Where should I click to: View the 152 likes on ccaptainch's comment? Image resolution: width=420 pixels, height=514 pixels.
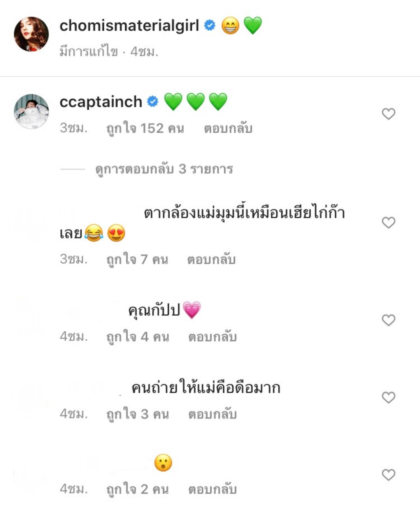145,128
